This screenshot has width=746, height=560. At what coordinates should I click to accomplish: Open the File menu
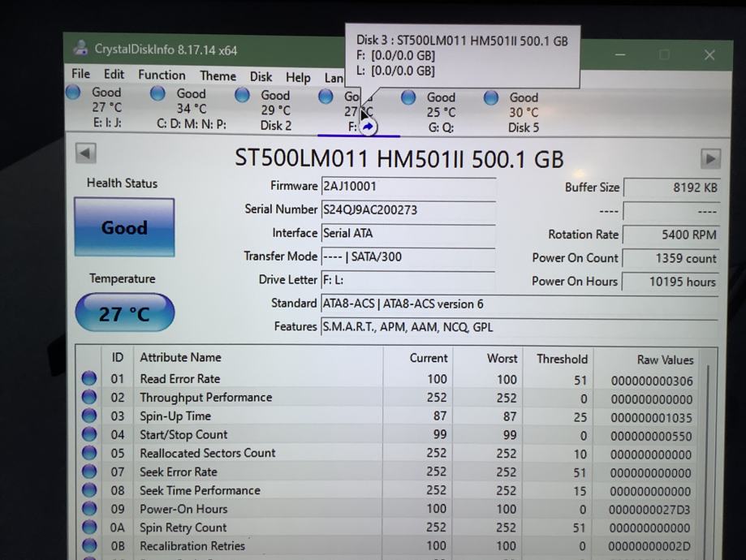pos(80,74)
